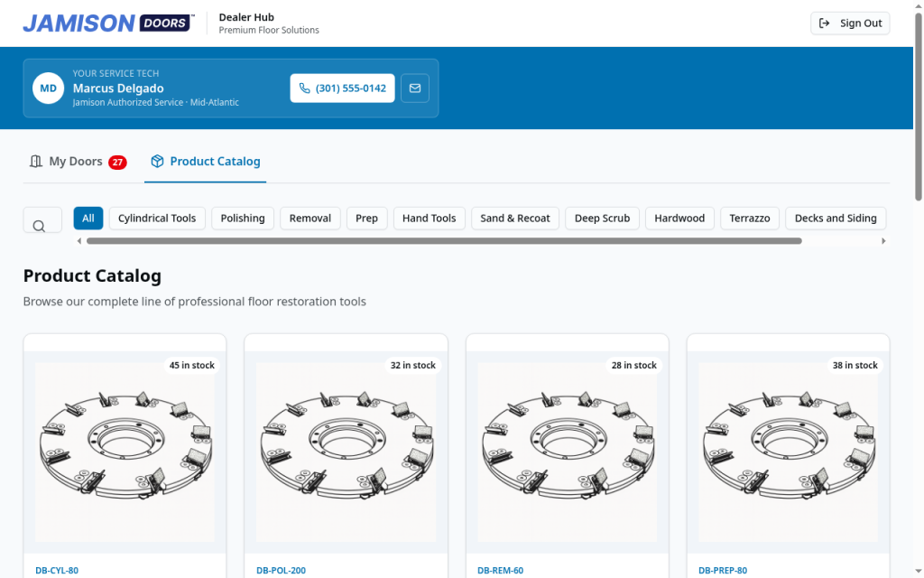Switch to the Product Catalog tab

tap(205, 162)
